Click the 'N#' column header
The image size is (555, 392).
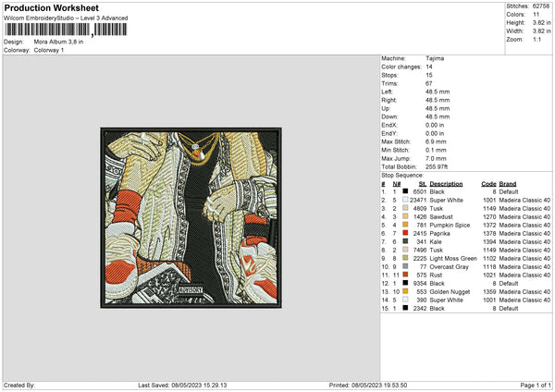pyautogui.click(x=397, y=184)
